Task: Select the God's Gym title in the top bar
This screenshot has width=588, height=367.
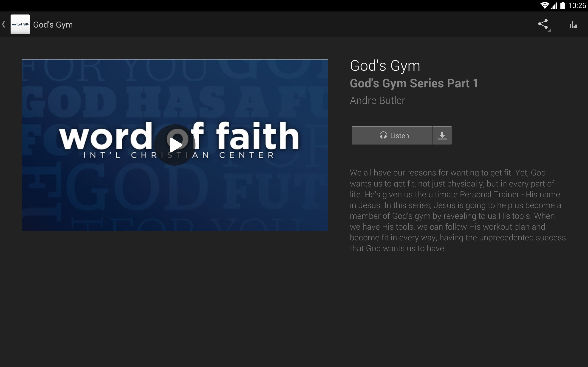Action: pyautogui.click(x=53, y=24)
